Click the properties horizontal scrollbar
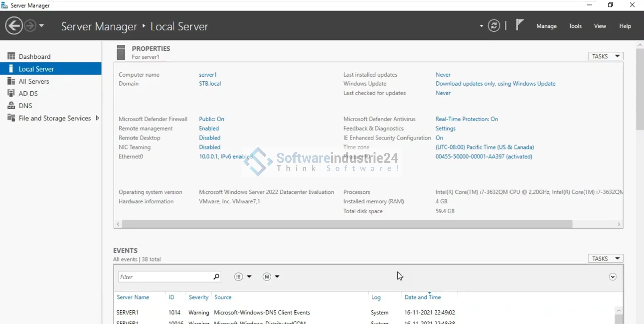The width and height of the screenshot is (644, 324). (x=347, y=224)
